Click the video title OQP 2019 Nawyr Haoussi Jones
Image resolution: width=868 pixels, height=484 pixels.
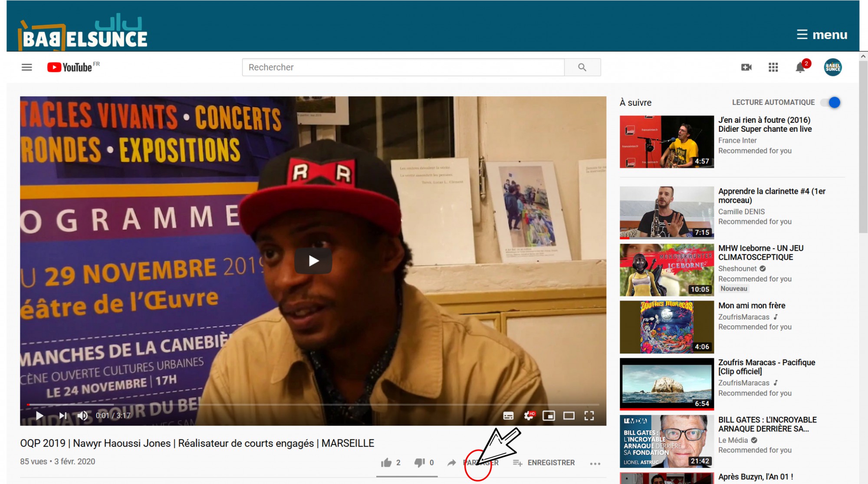197,443
